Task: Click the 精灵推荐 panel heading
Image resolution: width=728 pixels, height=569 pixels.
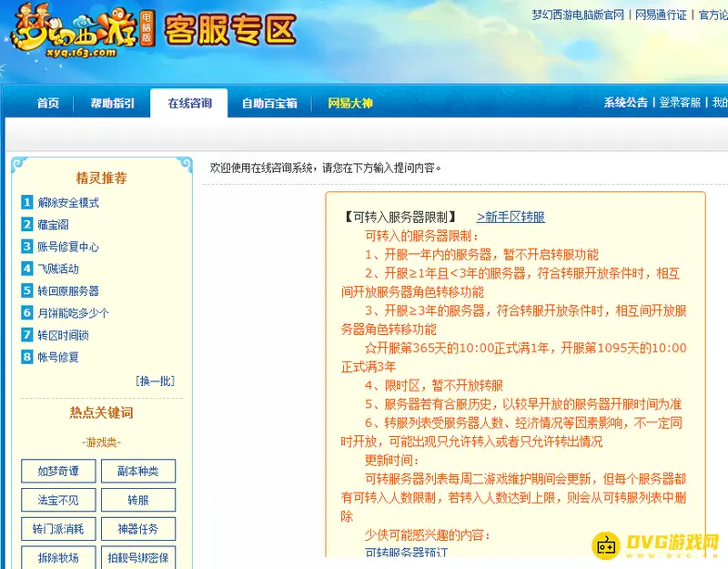Action: 101,178
